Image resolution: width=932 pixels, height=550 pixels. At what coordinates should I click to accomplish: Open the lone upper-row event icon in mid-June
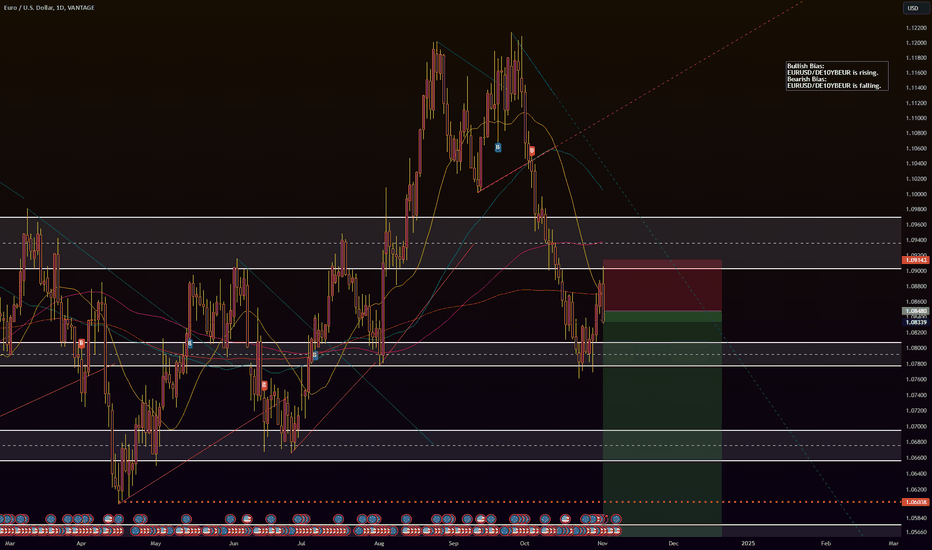click(271, 519)
